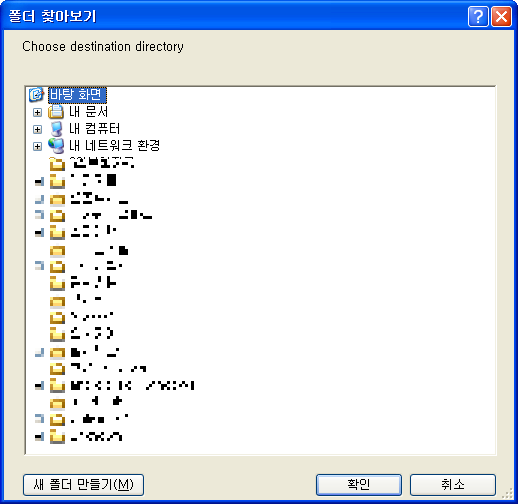Cancel with the 취소 button
Screen dimensions: 518x504
(453, 485)
